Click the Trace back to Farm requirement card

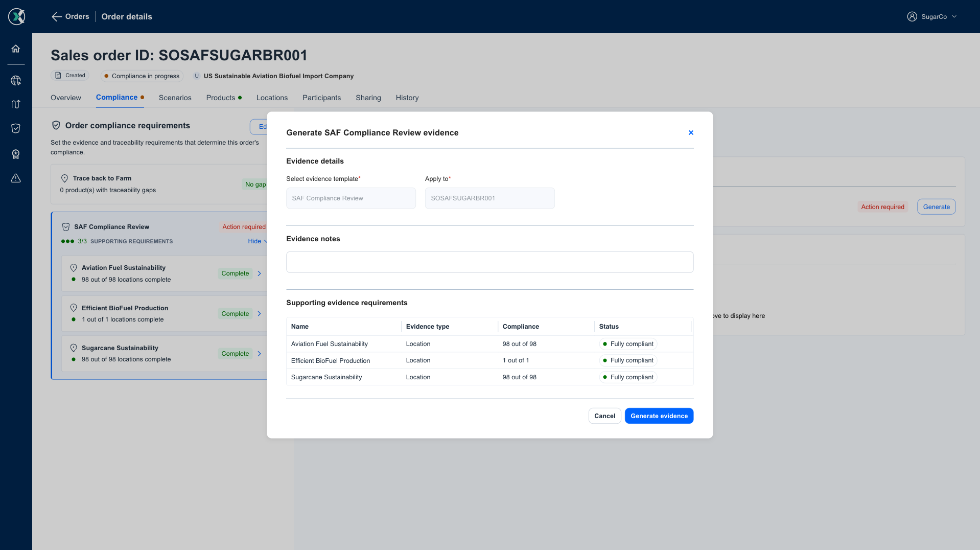click(x=159, y=184)
